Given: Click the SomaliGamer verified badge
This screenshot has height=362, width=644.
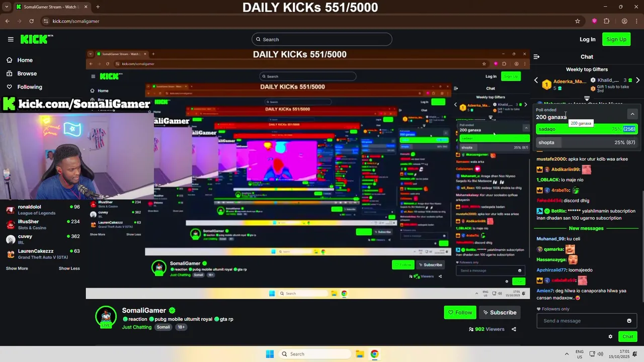Looking at the screenshot, I should [x=172, y=311].
